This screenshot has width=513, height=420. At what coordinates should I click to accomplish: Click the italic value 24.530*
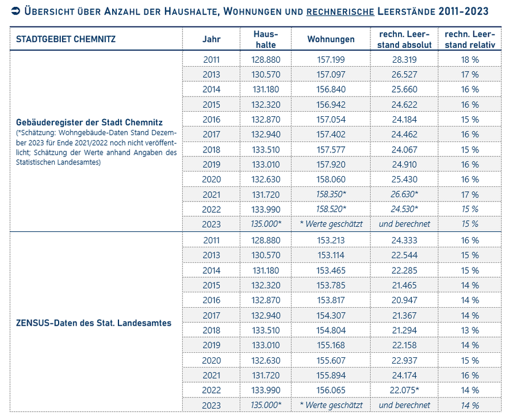[404, 209]
